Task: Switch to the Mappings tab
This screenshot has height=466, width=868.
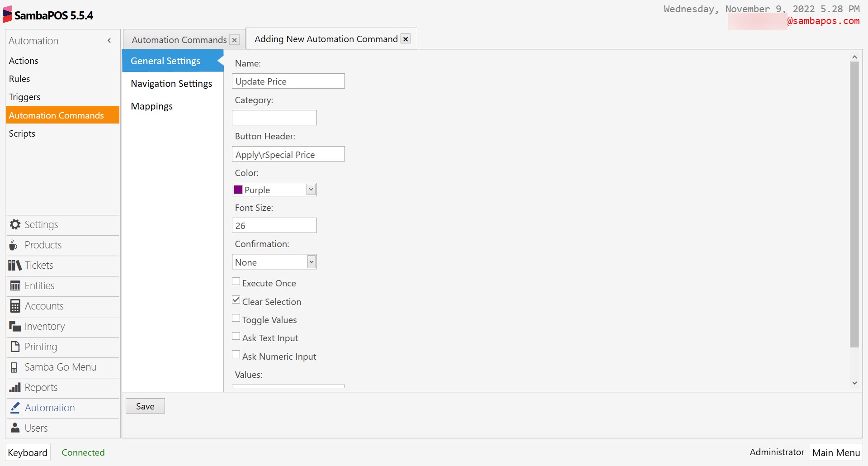Action: pyautogui.click(x=151, y=106)
